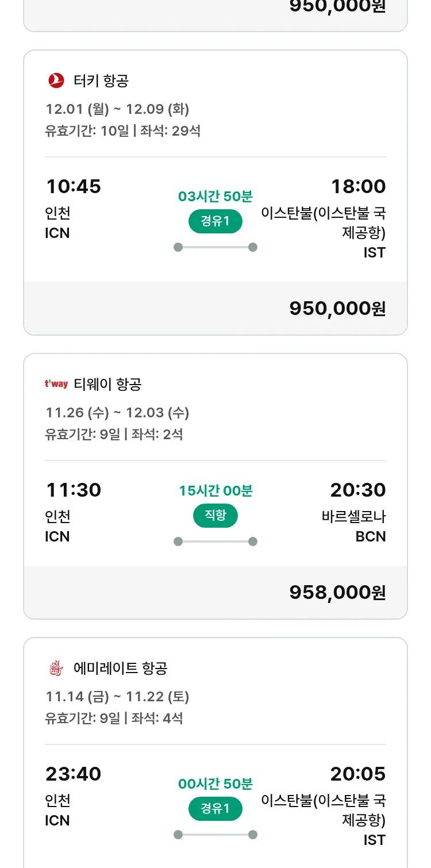Select the 950,000원 Turkish Airlines price
The image size is (431, 868).
coord(337,309)
